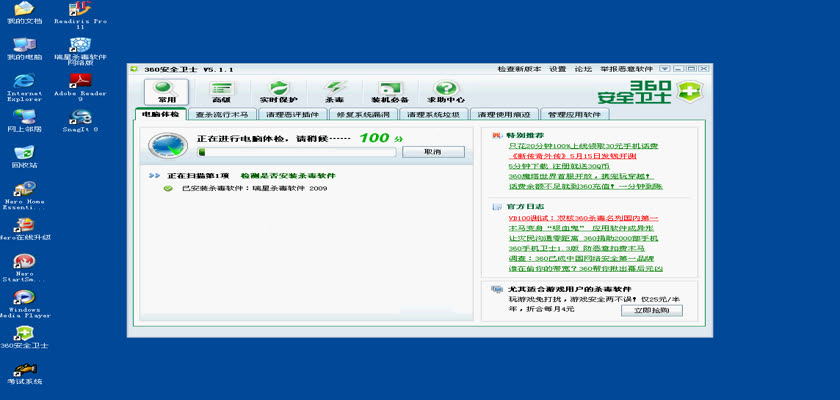Open red link 《新传奇外传》5月15日

572,156
